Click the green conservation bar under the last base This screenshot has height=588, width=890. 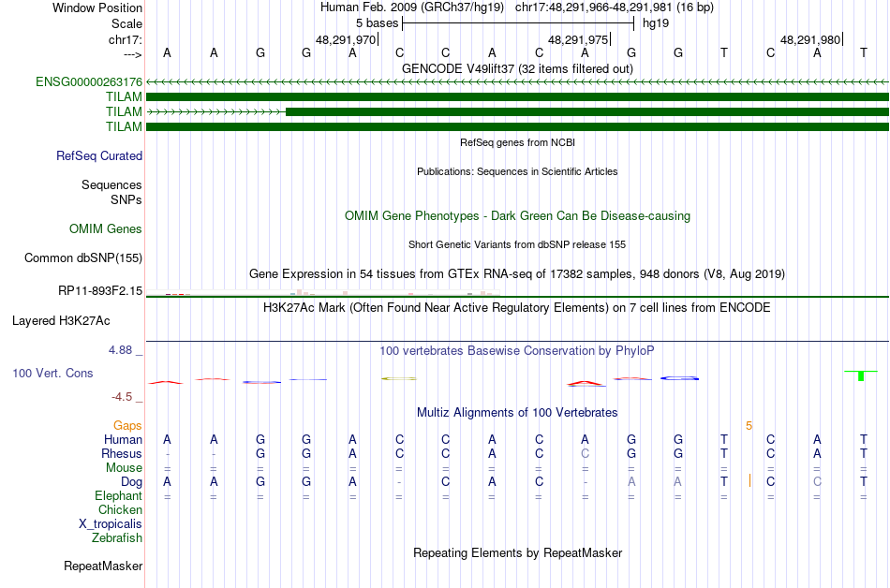click(861, 375)
